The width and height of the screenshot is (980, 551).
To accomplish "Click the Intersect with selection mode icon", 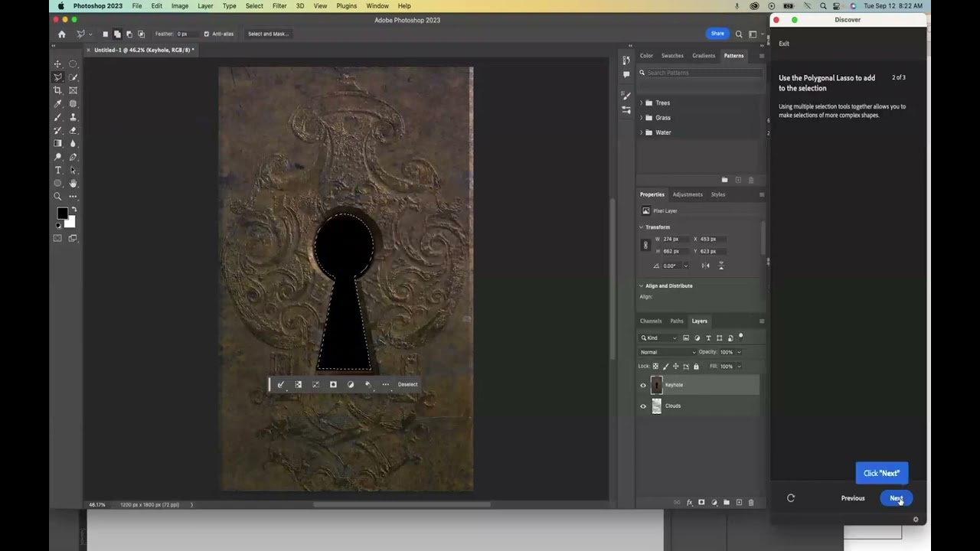I will tap(141, 34).
